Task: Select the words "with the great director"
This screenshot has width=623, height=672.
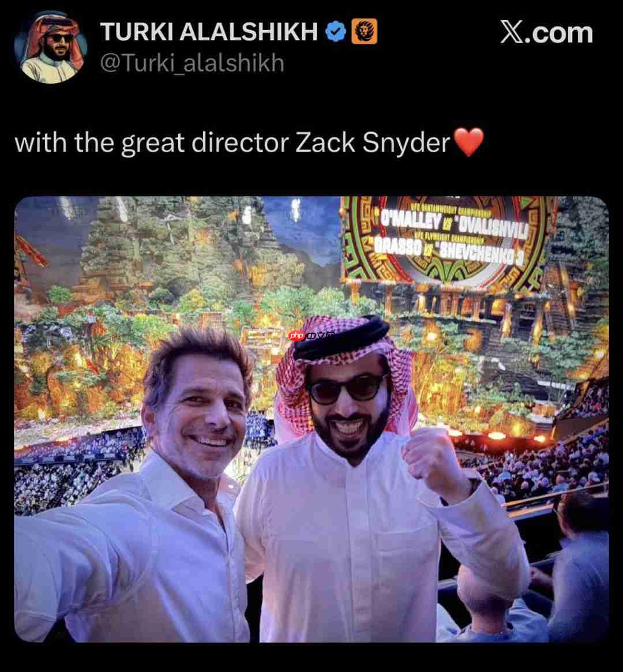Action: pos(152,142)
